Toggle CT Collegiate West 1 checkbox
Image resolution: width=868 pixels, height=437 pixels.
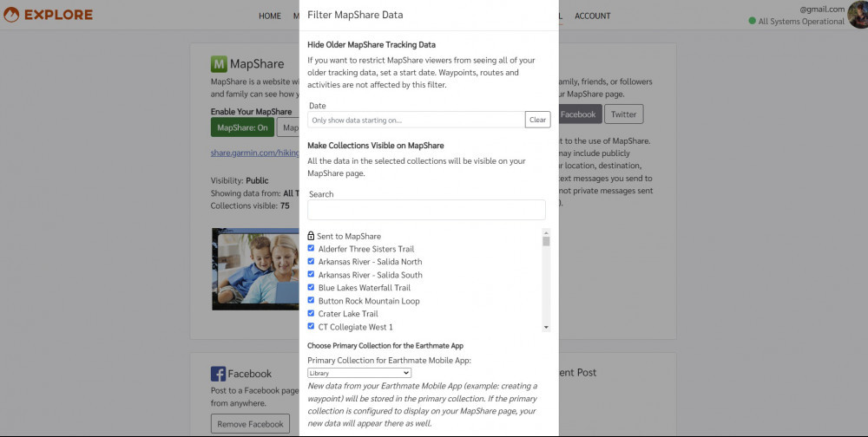pos(311,326)
